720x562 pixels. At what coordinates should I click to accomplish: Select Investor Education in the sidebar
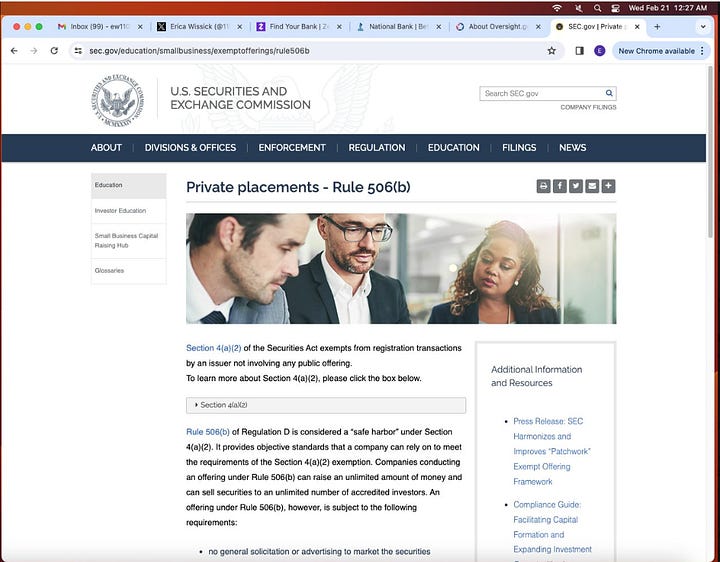(129, 211)
